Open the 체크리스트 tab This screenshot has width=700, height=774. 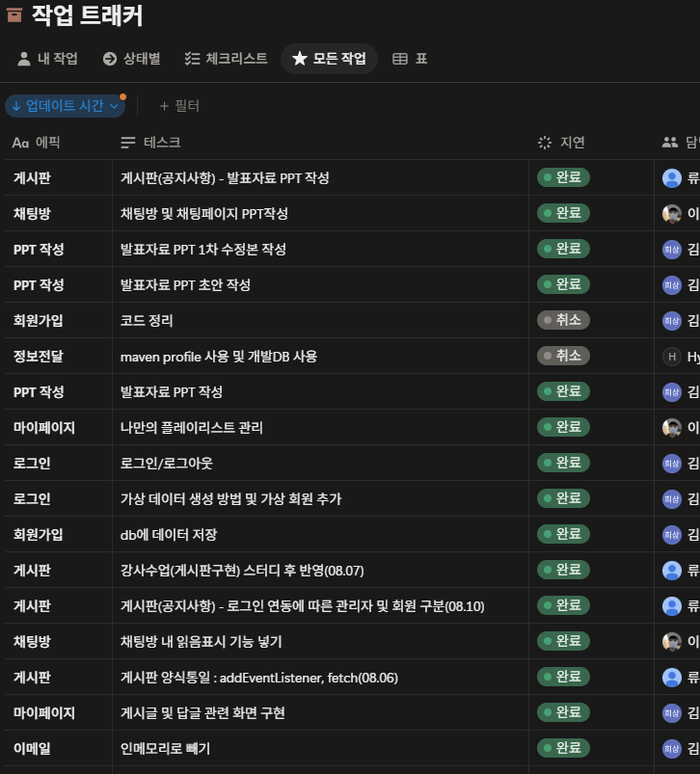coord(226,59)
